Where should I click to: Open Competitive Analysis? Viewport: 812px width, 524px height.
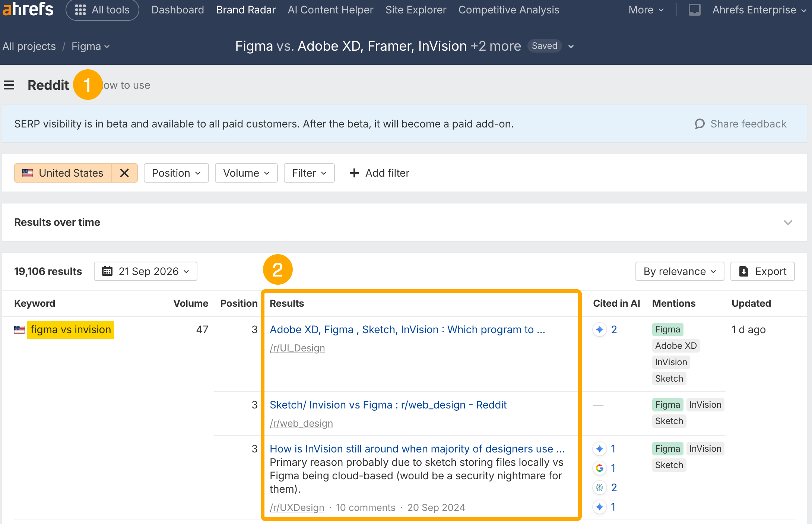point(509,10)
